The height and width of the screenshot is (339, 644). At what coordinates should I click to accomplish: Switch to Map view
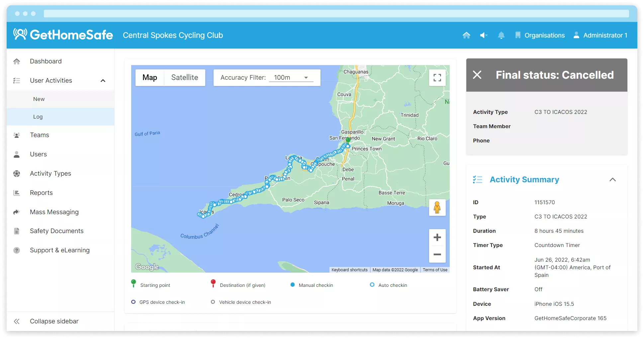pos(150,78)
